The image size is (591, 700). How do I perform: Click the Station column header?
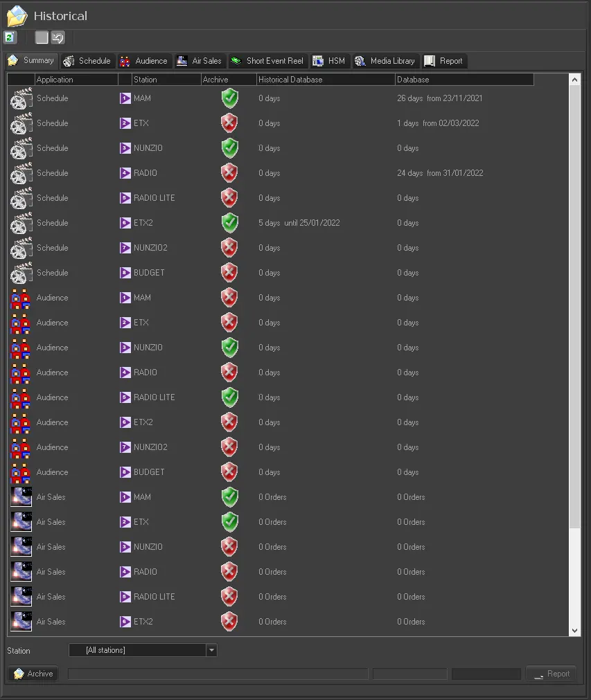click(x=159, y=80)
